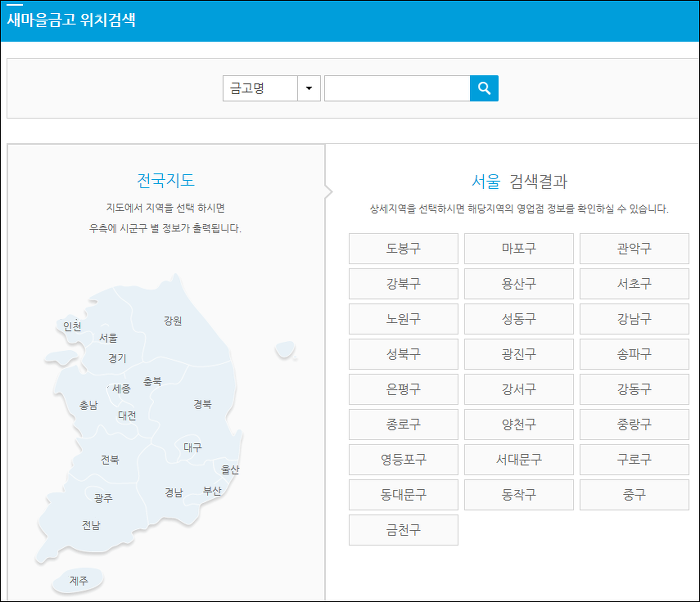Choose 경북 region on the map

pos(203,404)
